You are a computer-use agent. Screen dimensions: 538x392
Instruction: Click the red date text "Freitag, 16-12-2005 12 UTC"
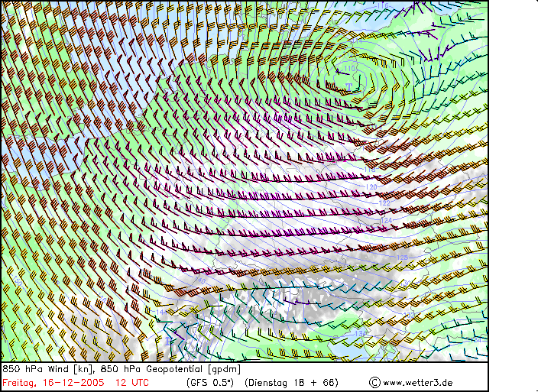point(76,383)
